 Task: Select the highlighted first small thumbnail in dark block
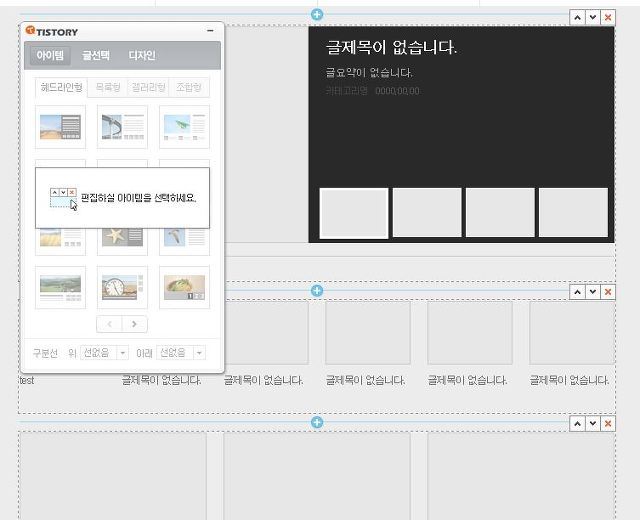pos(354,213)
